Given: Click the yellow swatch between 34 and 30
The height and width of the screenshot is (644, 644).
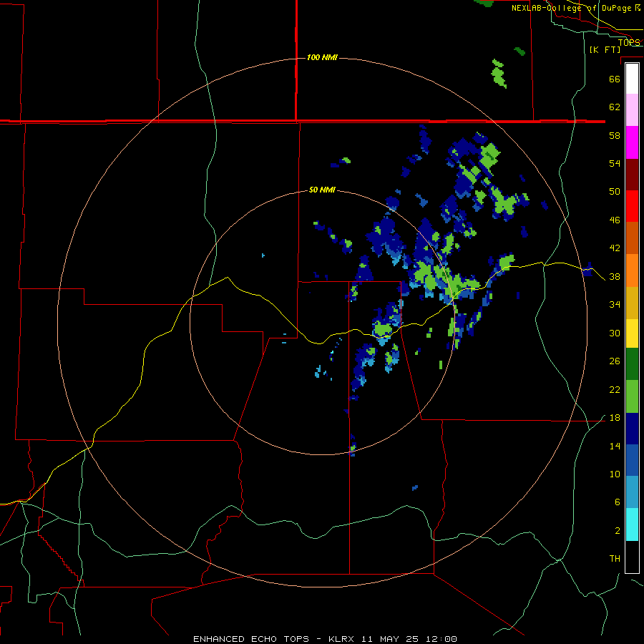Looking at the screenshot, I should click(632, 333).
